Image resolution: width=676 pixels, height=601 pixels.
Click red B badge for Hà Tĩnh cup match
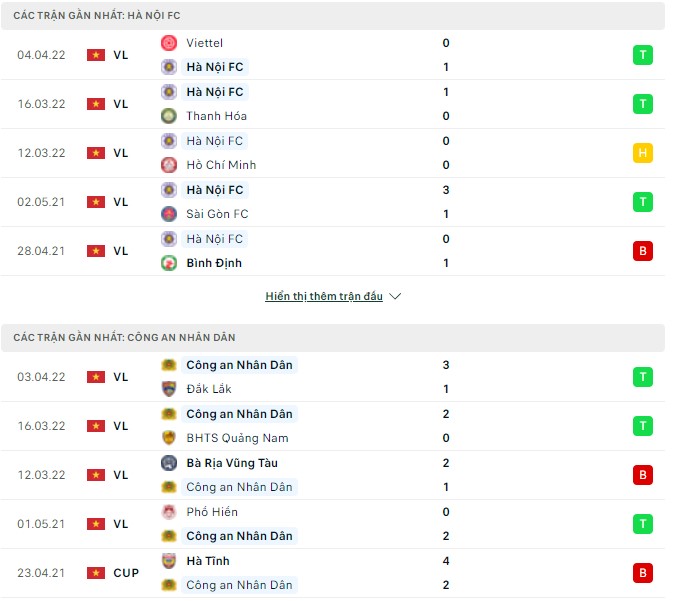[642, 573]
